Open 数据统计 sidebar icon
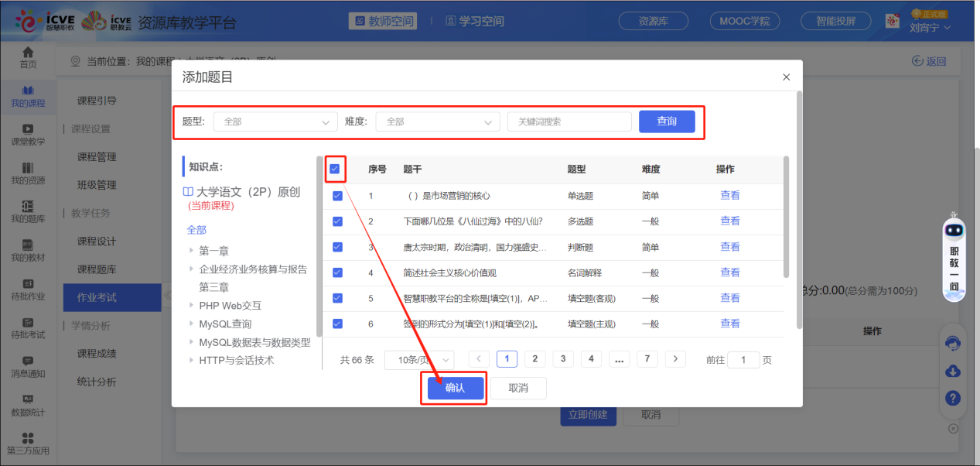This screenshot has width=980, height=466. click(x=28, y=405)
